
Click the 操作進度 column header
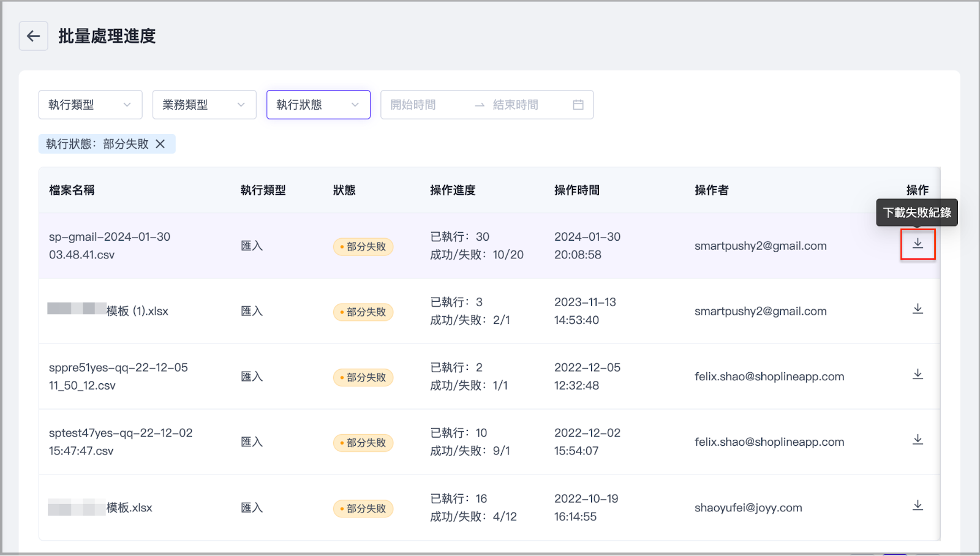pos(453,190)
